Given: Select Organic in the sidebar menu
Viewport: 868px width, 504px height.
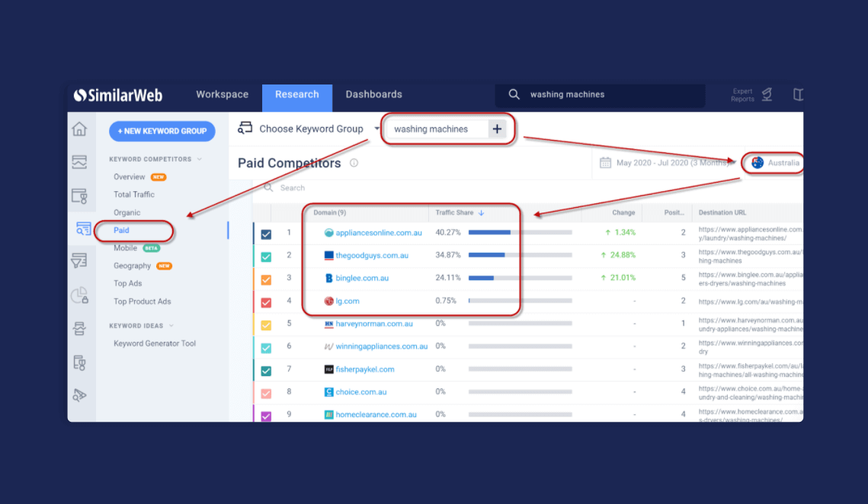Looking at the screenshot, I should [x=127, y=212].
